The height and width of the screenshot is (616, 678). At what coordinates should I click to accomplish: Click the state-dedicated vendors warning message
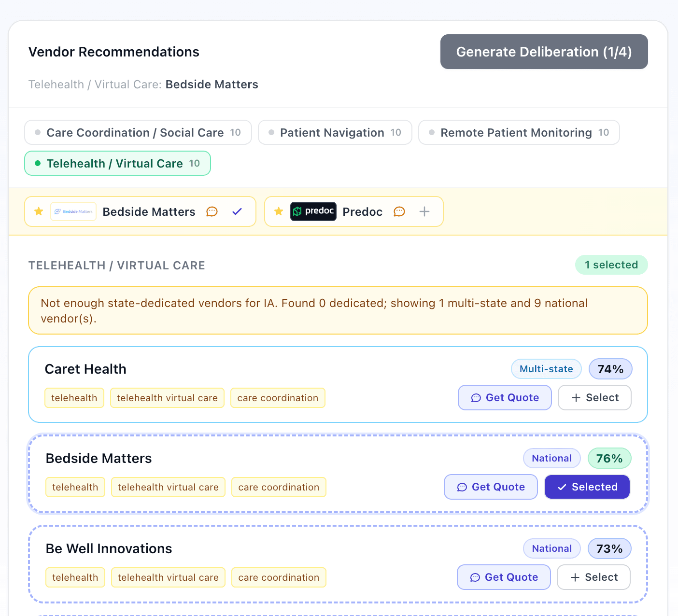(338, 310)
